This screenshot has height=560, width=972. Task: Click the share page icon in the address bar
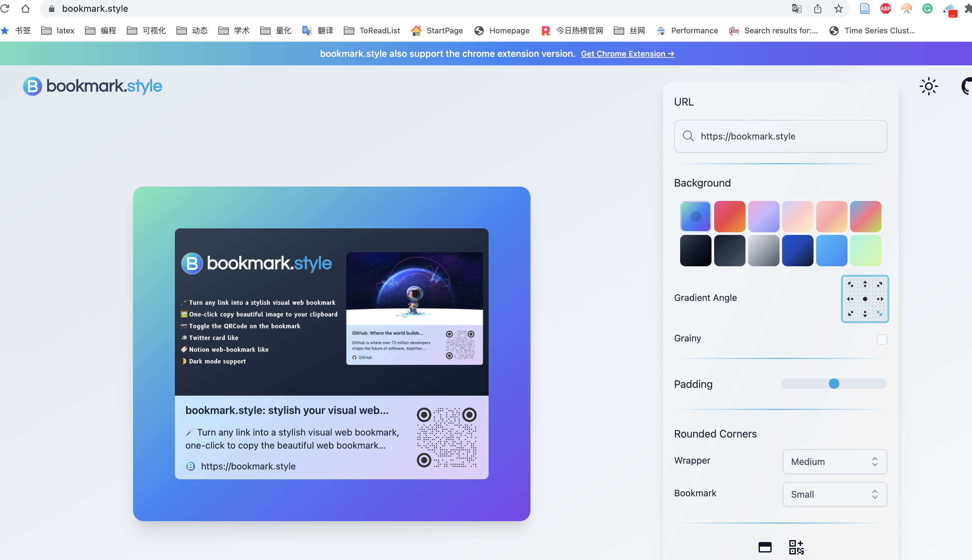(818, 8)
